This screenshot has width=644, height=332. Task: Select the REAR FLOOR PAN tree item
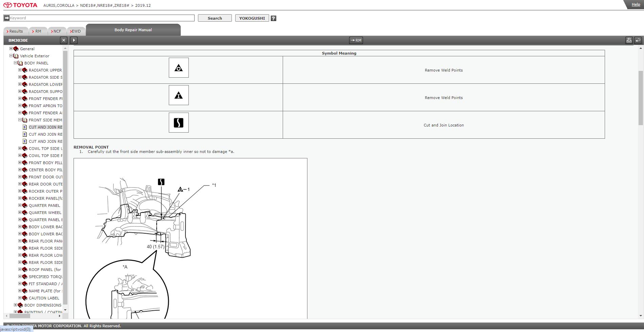[45, 241]
